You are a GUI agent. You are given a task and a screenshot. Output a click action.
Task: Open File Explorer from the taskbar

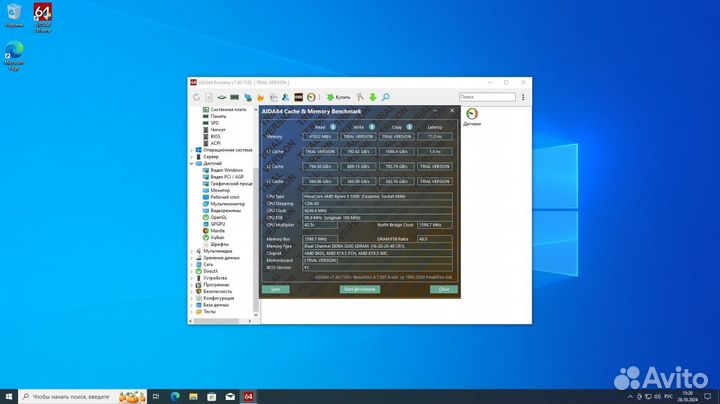pos(193,397)
